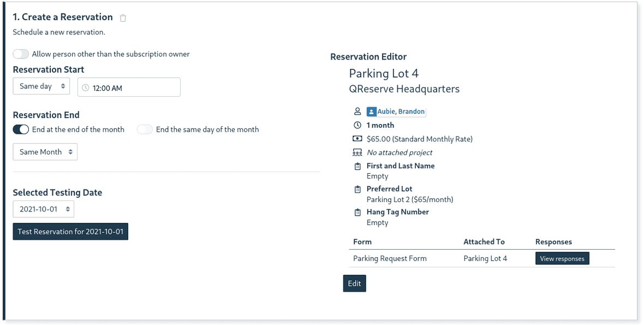Click the clock icon next to 1 month
Screen dimensions: 644x325
coord(357,125)
